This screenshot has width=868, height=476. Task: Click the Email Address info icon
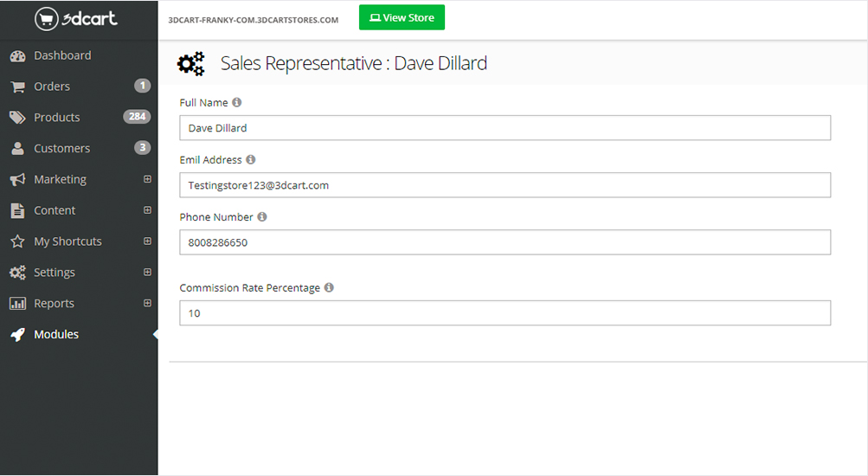tap(251, 159)
